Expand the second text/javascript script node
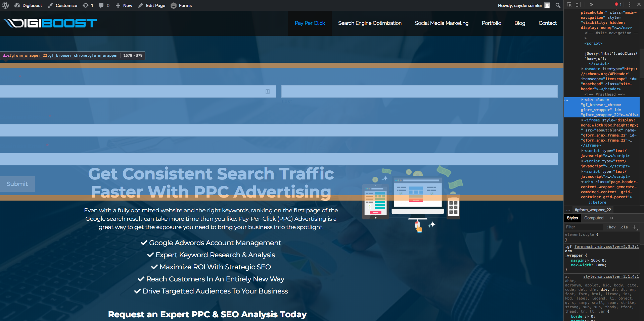The height and width of the screenshot is (321, 644). point(583,161)
